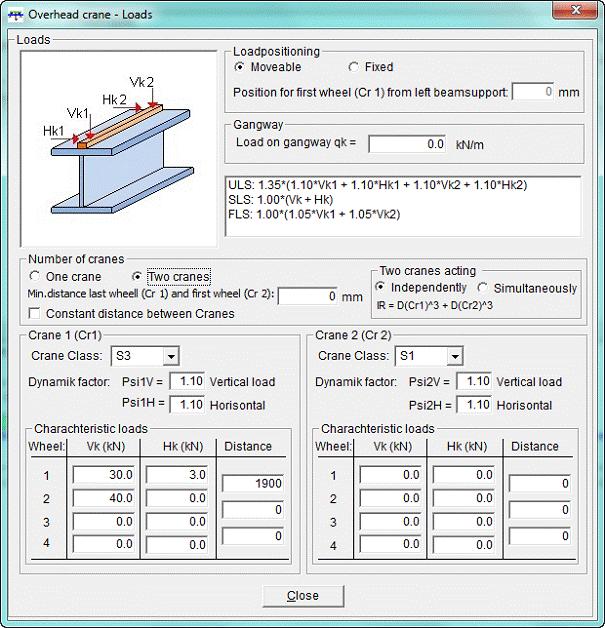Click the Psi2V dynamic factor field
This screenshot has height=628, width=605.
tap(474, 381)
